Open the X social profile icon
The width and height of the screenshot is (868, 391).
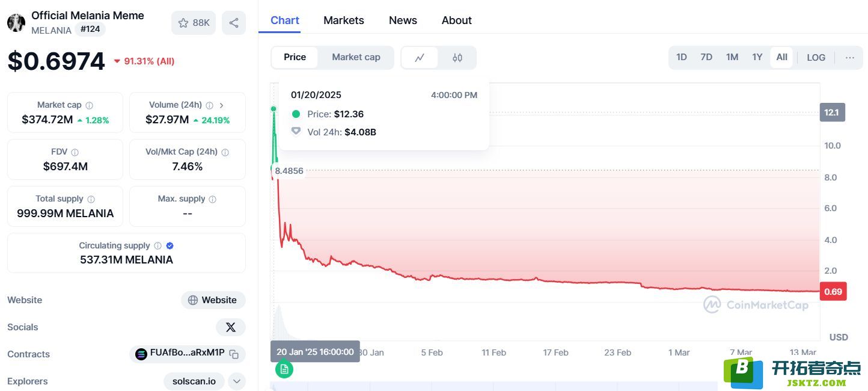[x=231, y=327]
